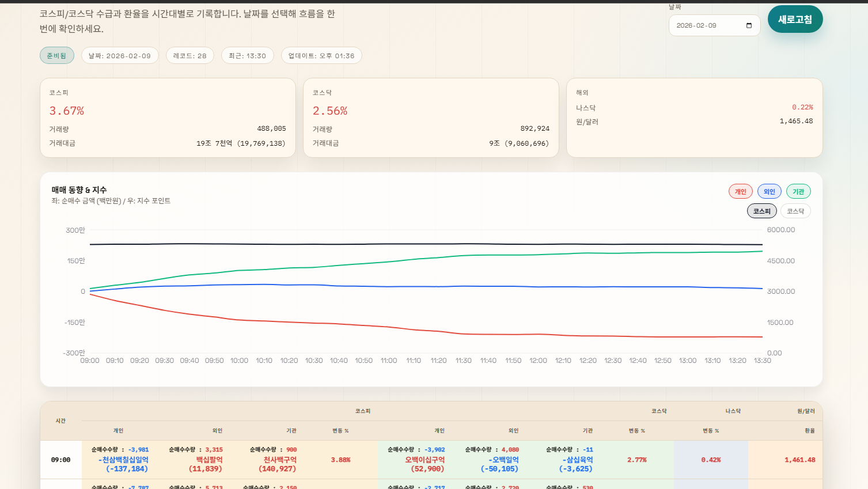
Task: Open the calendar picker icon in date field
Action: point(749,25)
